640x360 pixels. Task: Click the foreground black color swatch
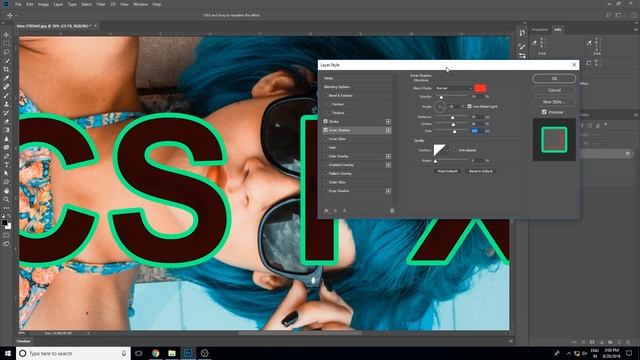(4, 222)
